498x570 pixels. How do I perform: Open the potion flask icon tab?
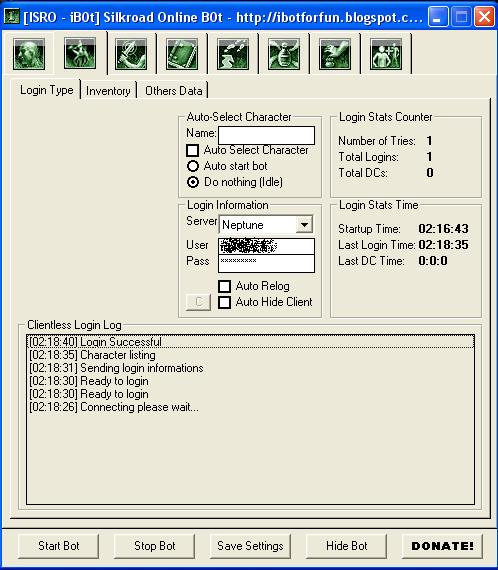233,54
